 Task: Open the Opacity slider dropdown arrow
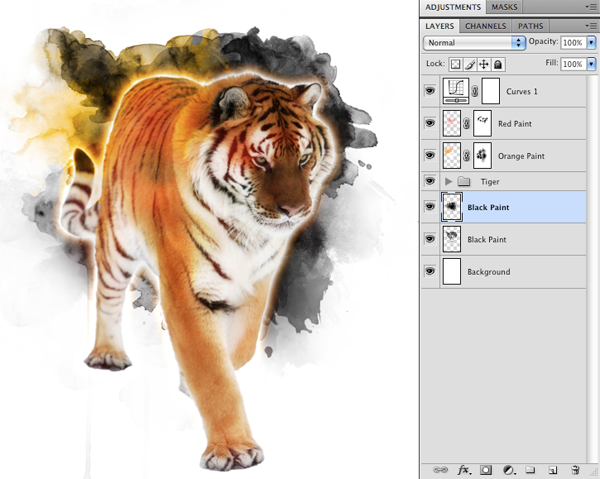592,42
